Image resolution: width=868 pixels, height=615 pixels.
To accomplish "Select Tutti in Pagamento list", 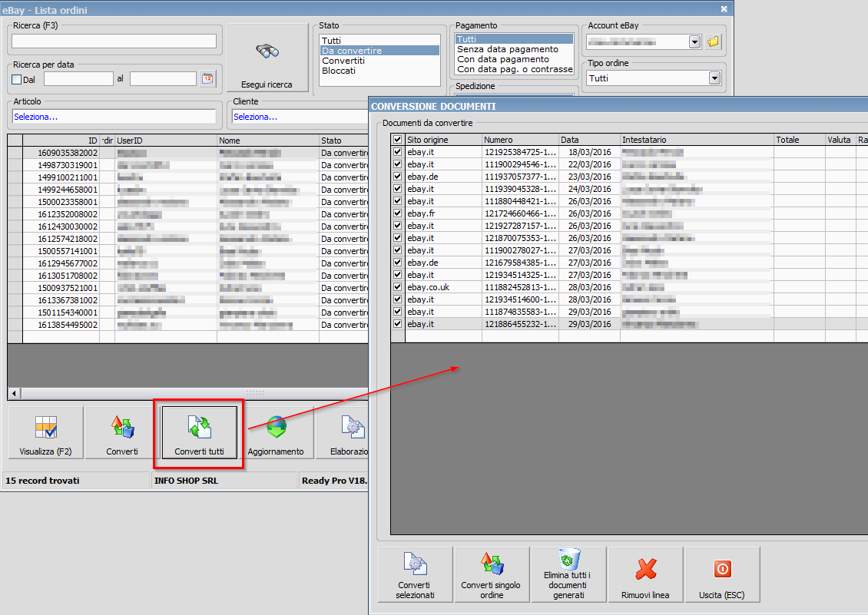I will pos(514,39).
